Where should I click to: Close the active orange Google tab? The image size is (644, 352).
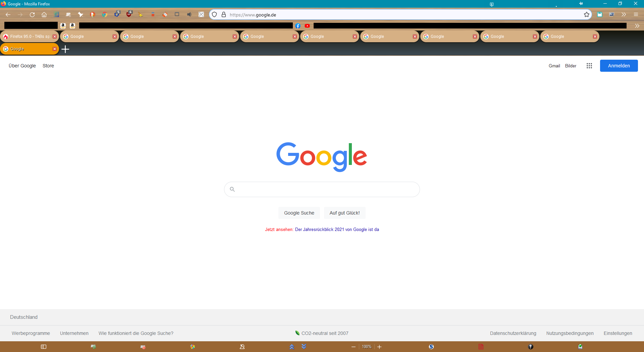55,49
